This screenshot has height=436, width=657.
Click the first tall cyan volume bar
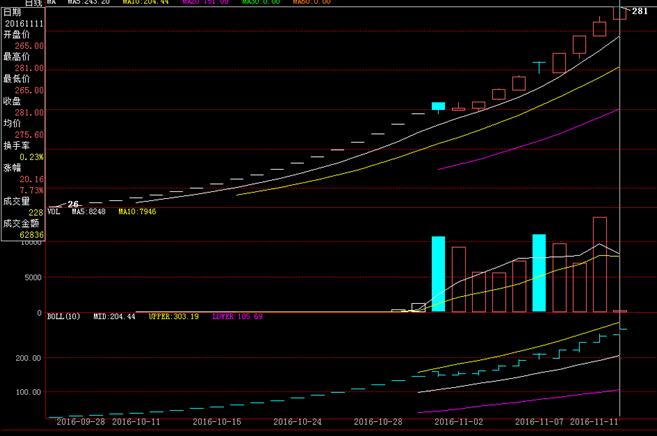coord(438,274)
